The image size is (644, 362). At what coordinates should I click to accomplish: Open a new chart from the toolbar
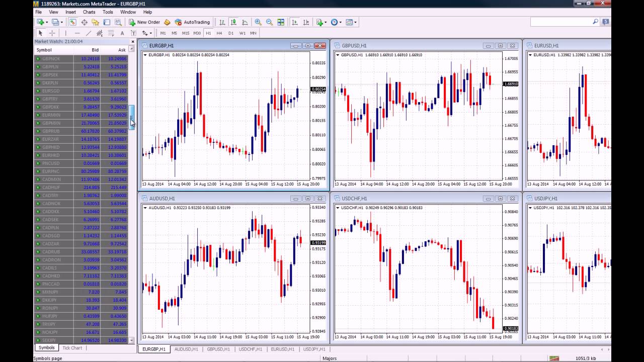41,22
